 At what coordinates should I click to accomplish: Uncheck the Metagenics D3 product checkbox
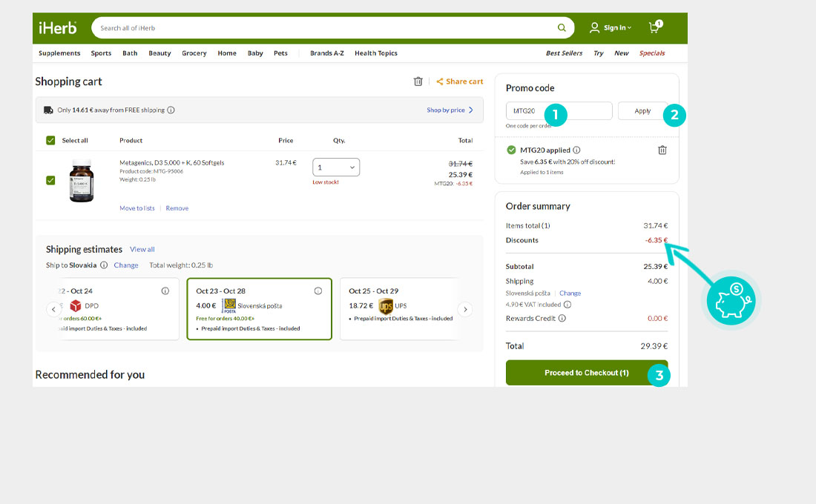tap(50, 180)
